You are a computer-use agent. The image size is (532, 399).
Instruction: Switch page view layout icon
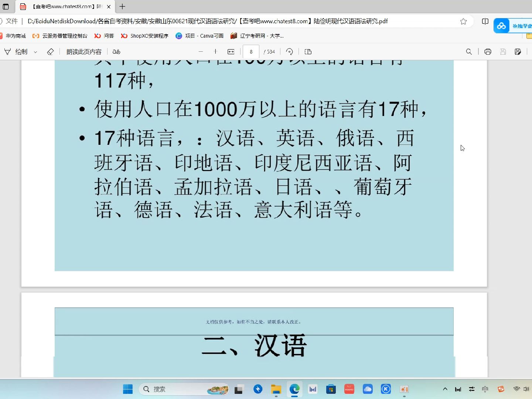pos(308,52)
